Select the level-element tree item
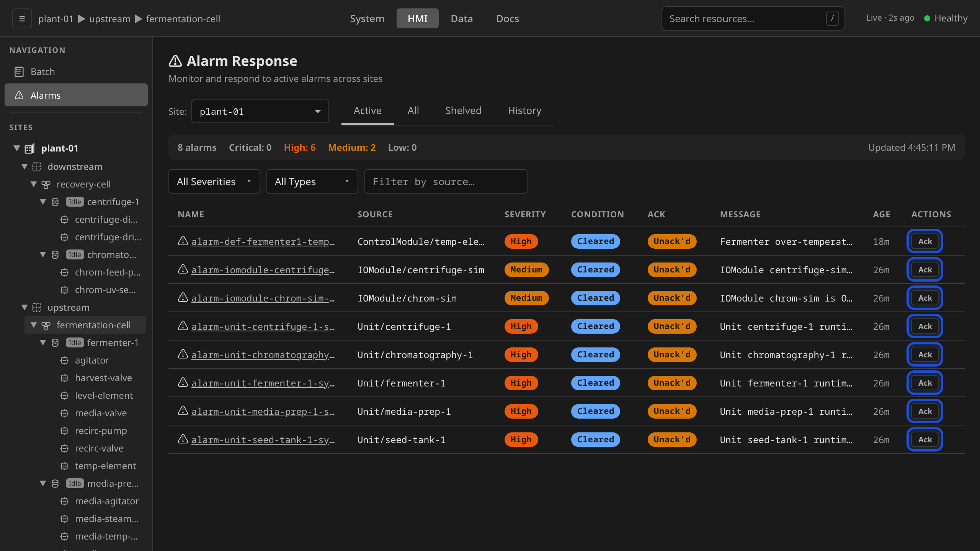Viewport: 980px width, 551px height. pos(104,395)
